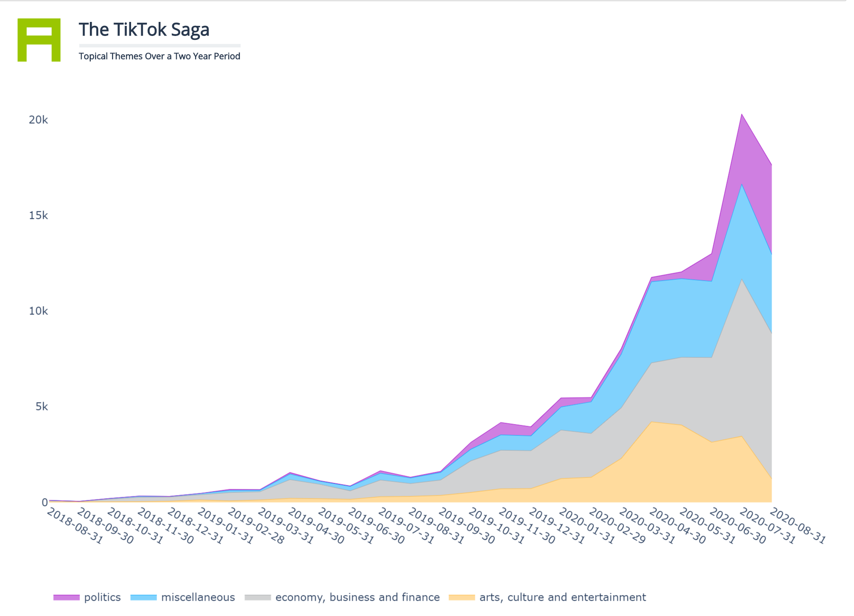Click the 2019-02-28 x-axis label
Viewport: 854px width, 616px height.
click(x=256, y=526)
